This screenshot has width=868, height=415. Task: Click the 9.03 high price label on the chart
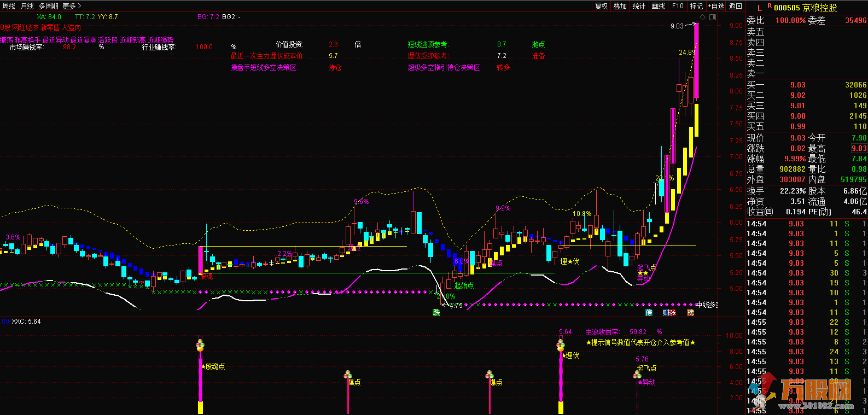pos(677,26)
